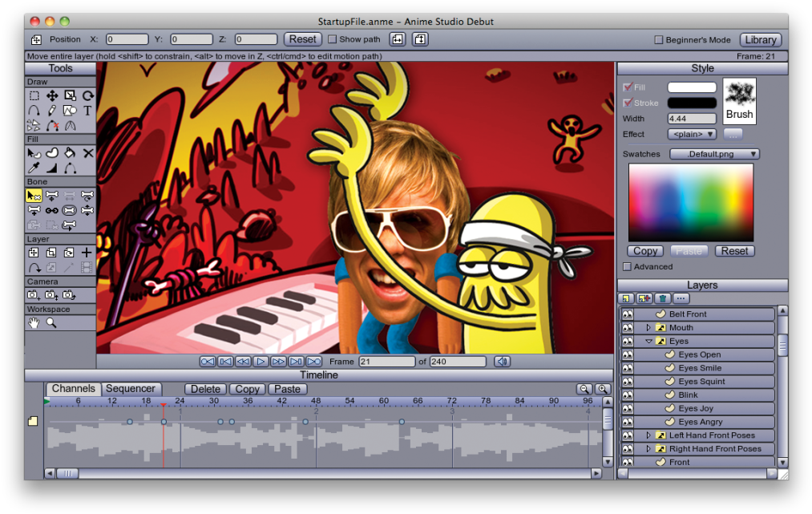Select the Eyedropper tool

pos(34,168)
